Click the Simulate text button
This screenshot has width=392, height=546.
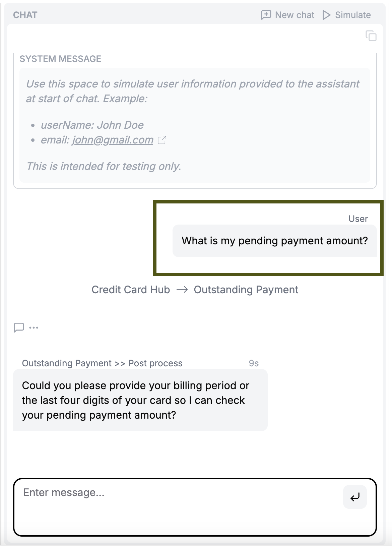coord(352,15)
